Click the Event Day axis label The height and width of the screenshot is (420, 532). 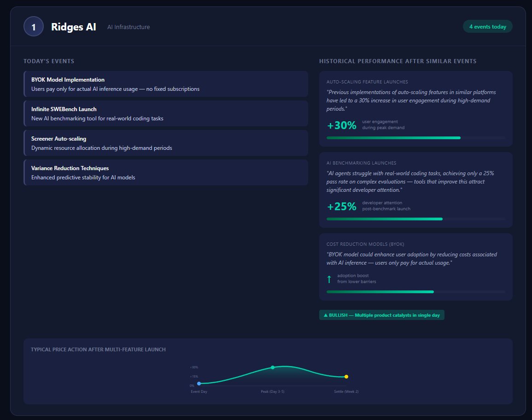coord(199,391)
